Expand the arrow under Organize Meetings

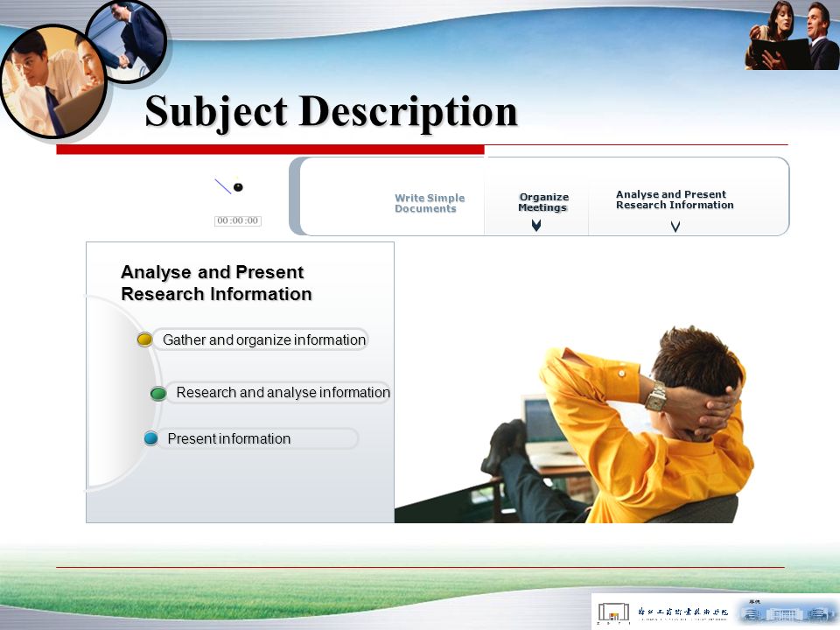(536, 226)
